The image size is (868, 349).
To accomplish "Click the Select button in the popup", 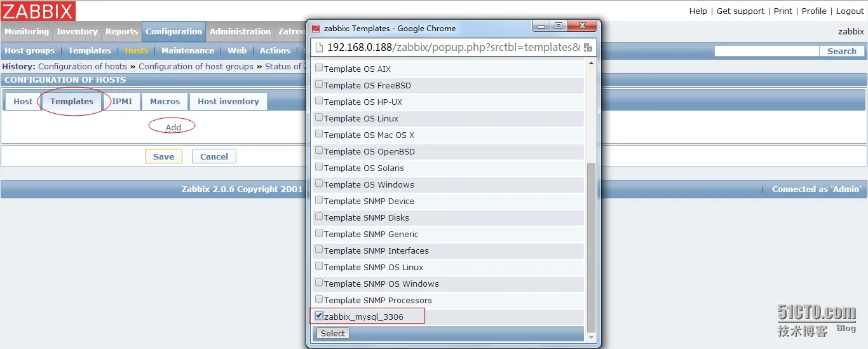I will point(333,333).
